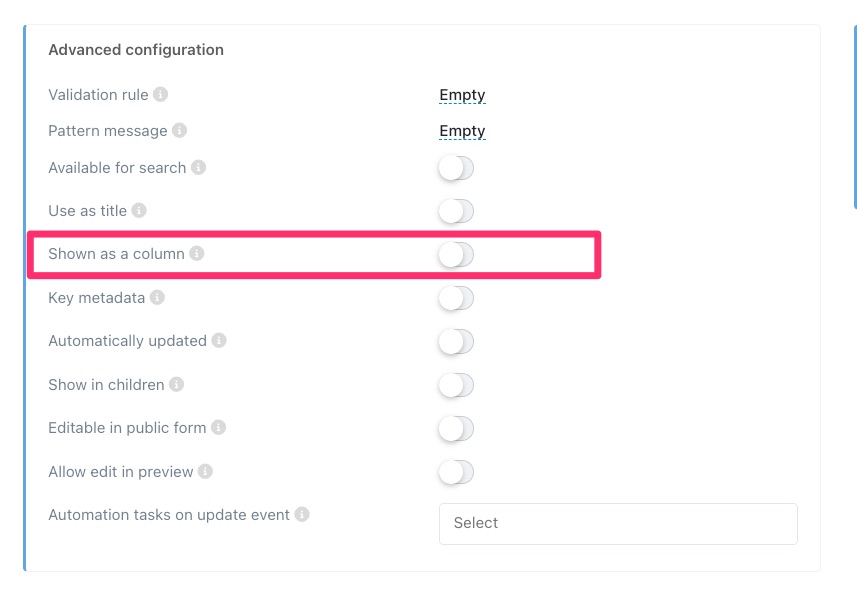
Task: Click info icon next to Key metadata
Action: click(x=157, y=298)
